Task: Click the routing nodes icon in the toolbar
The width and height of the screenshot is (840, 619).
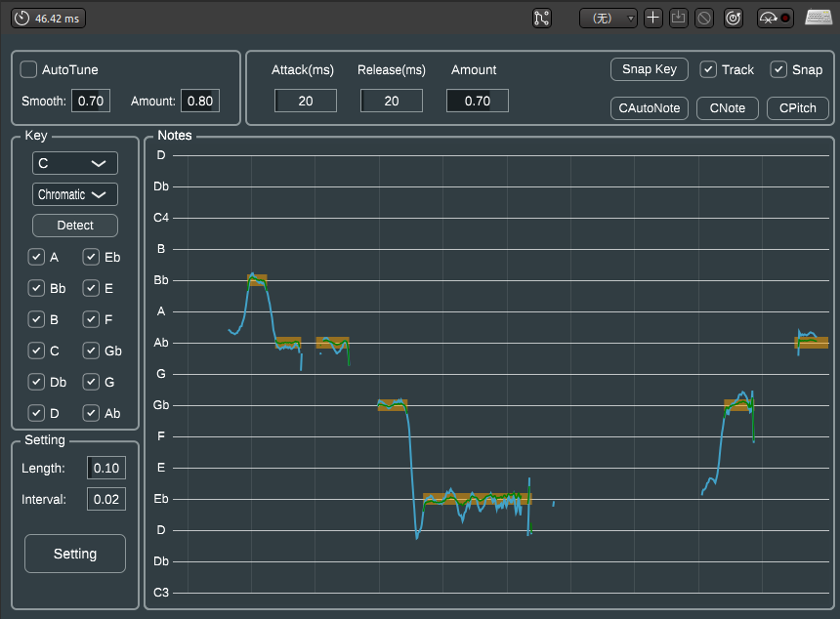Action: tap(542, 19)
